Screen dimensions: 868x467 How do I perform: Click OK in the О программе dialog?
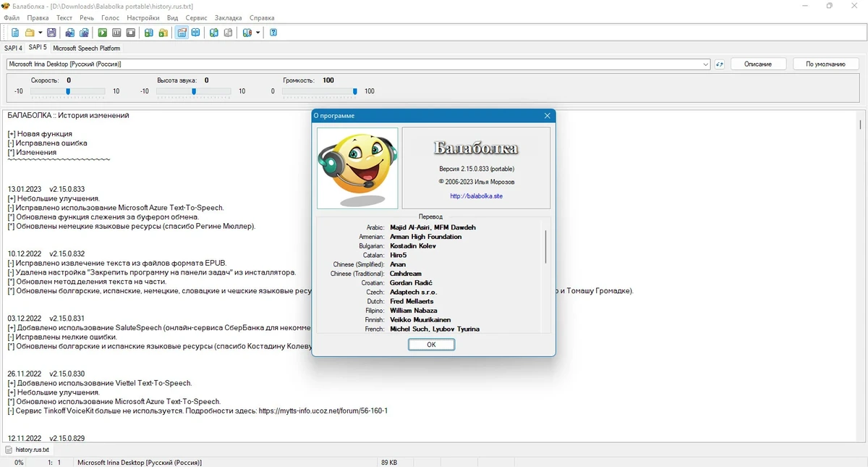pos(431,345)
